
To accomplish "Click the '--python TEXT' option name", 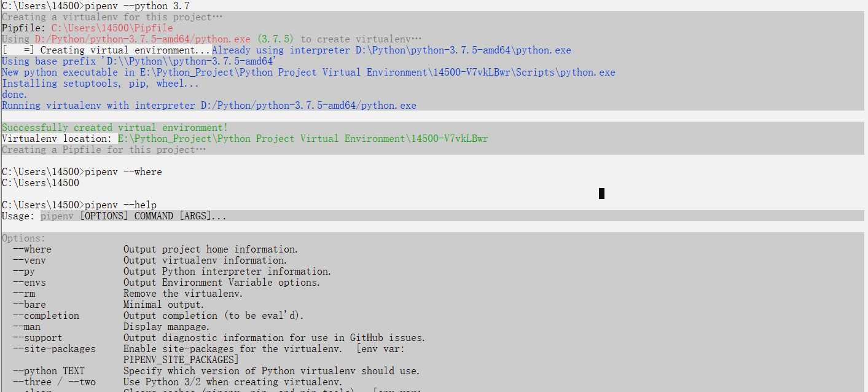I will point(49,371).
